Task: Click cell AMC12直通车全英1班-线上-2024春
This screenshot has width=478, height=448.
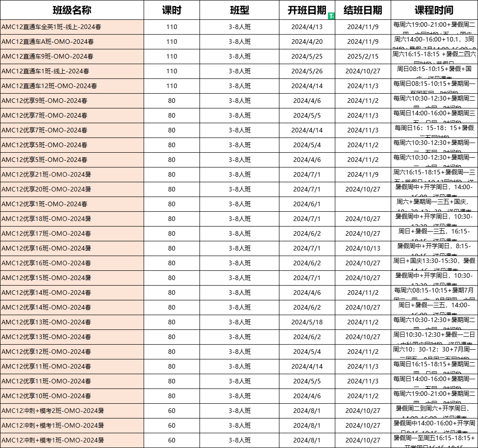Action: point(72,27)
